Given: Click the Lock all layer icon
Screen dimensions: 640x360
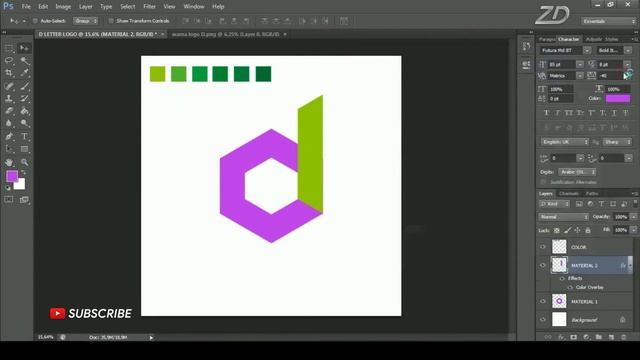Looking at the screenshot, I should [588, 231].
